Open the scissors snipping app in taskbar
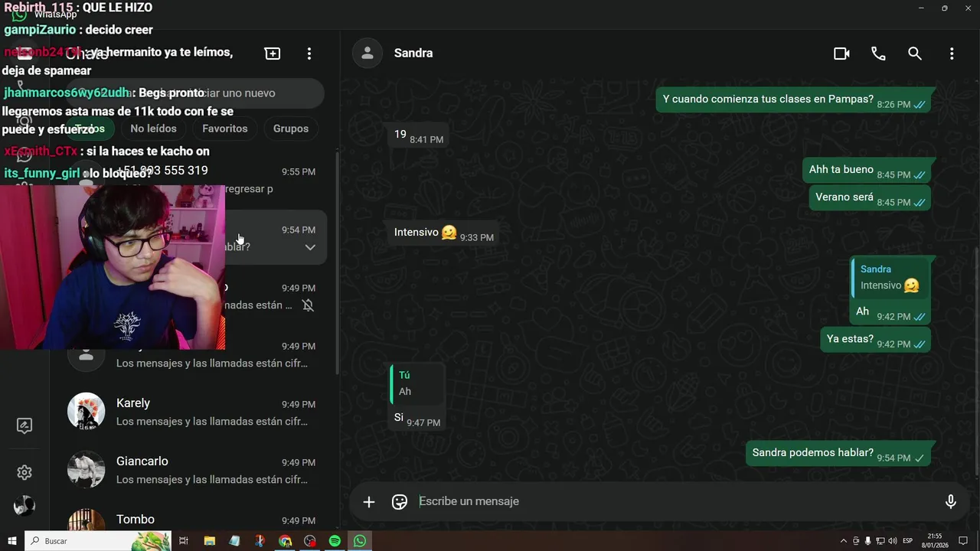The width and height of the screenshot is (980, 551). coord(260,541)
